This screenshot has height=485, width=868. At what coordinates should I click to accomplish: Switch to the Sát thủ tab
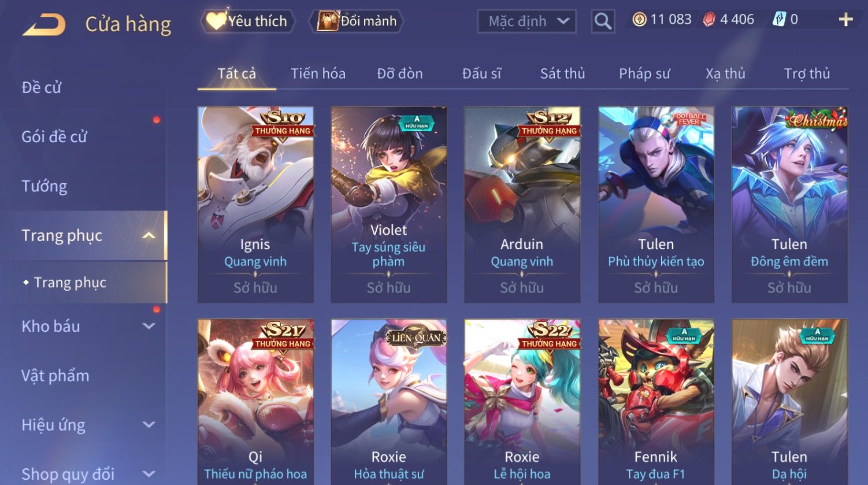point(562,73)
